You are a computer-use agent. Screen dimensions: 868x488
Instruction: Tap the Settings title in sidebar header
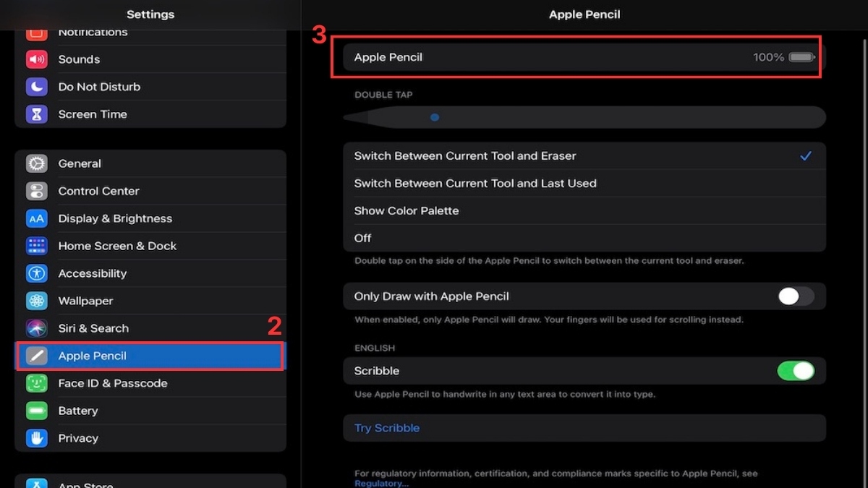click(x=150, y=14)
